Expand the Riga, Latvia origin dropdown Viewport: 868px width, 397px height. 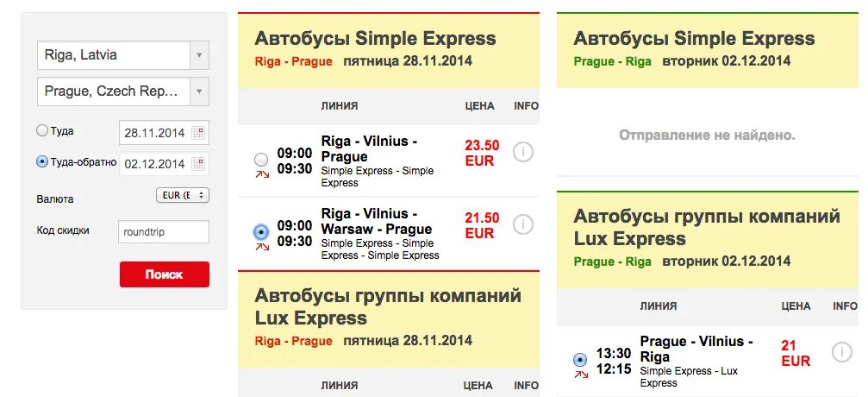pyautogui.click(x=199, y=55)
